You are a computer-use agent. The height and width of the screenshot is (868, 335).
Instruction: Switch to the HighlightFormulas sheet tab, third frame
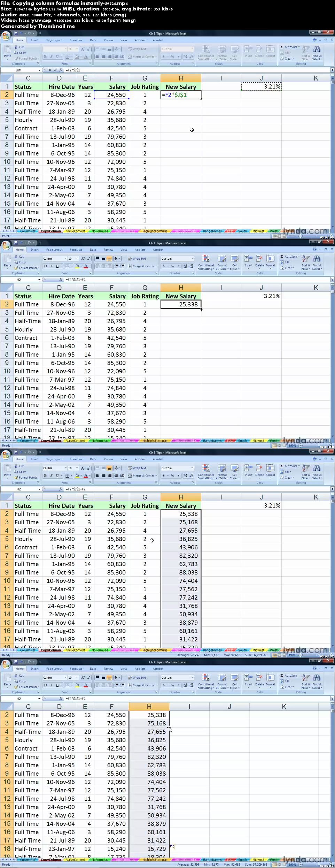155,650
